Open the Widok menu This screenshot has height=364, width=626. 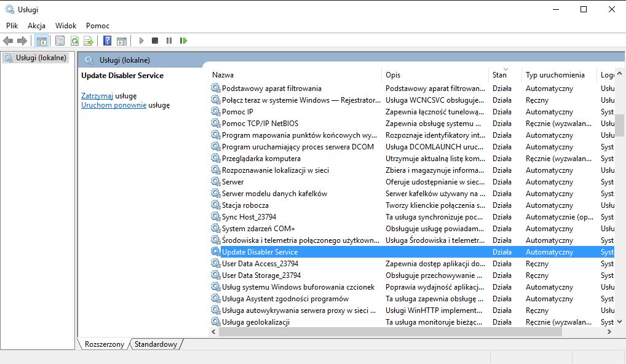tap(66, 26)
